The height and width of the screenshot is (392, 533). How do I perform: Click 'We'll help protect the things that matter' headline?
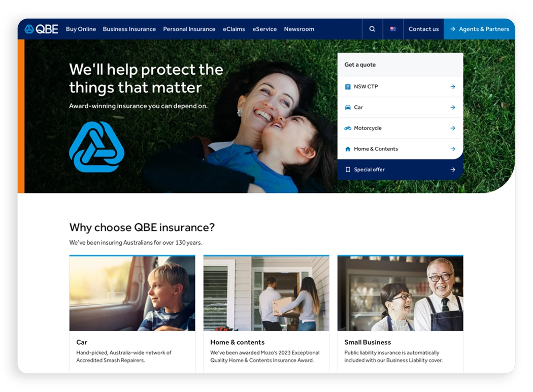coord(146,79)
